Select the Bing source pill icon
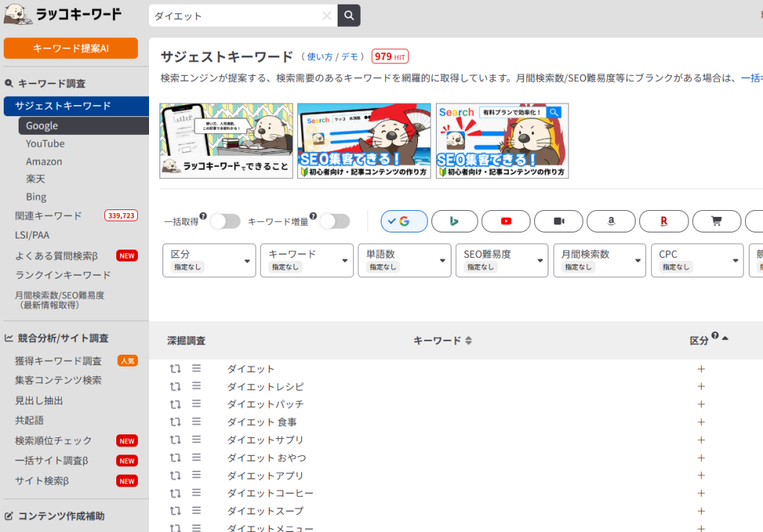The height and width of the screenshot is (532, 763). click(454, 221)
